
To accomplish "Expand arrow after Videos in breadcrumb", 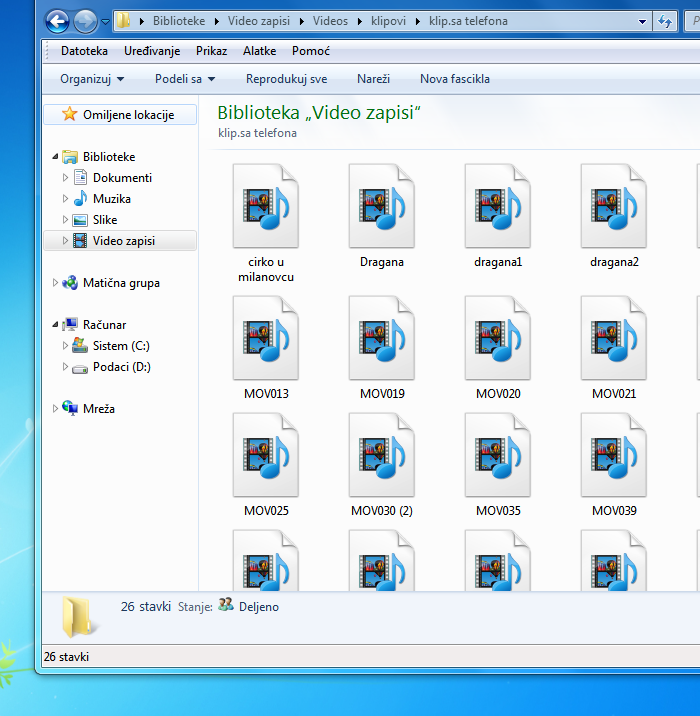I will pos(360,21).
